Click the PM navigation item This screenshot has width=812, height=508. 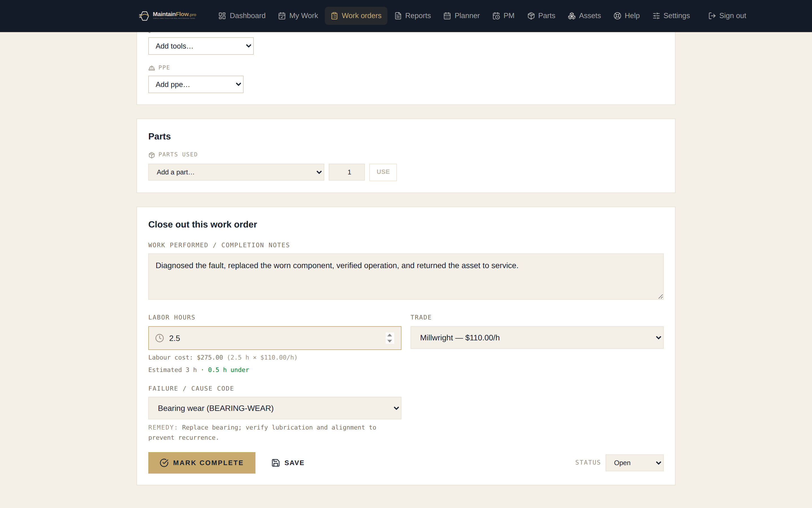[x=503, y=16]
